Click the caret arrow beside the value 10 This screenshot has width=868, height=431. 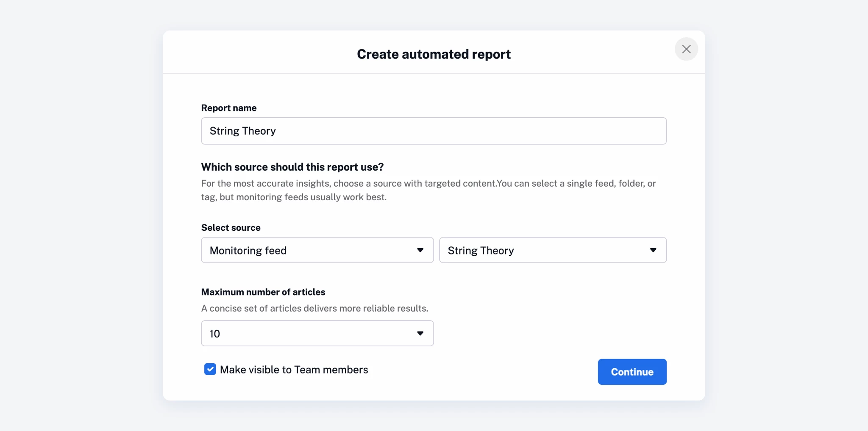(420, 334)
